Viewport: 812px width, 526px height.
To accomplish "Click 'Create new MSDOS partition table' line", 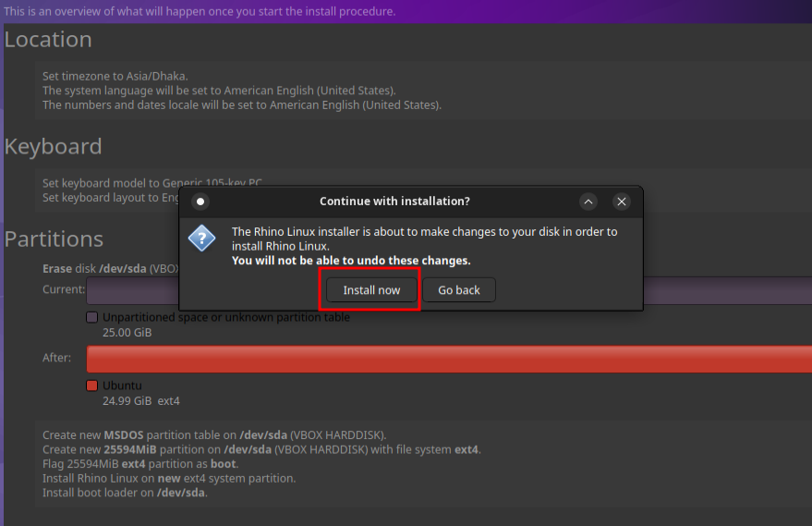I will click(214, 434).
